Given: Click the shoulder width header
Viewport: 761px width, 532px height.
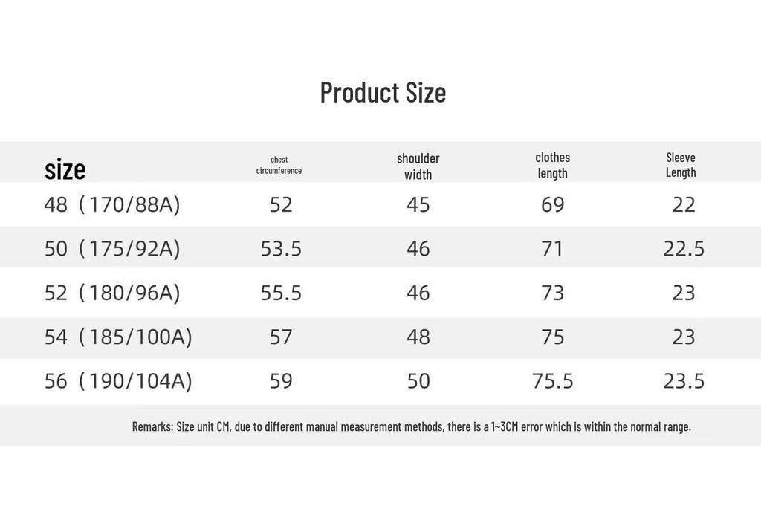Looking at the screenshot, I should [x=418, y=166].
